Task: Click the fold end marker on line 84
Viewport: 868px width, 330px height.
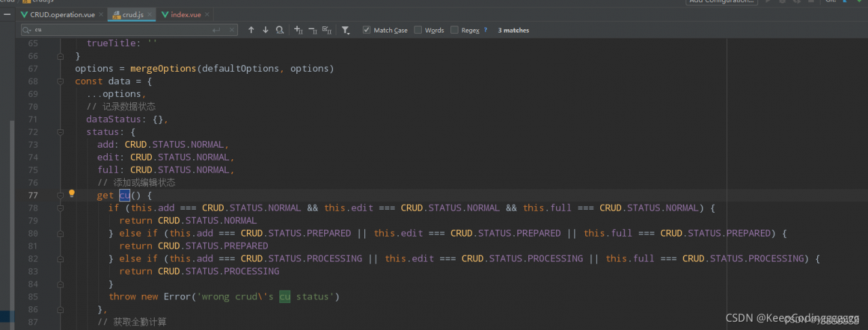Action: click(x=60, y=283)
